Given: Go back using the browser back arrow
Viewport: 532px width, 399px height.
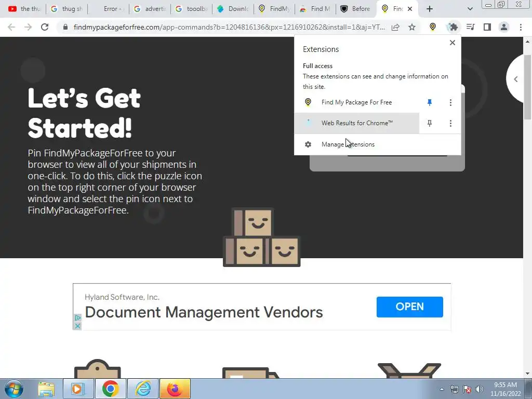Looking at the screenshot, I should tap(11, 27).
